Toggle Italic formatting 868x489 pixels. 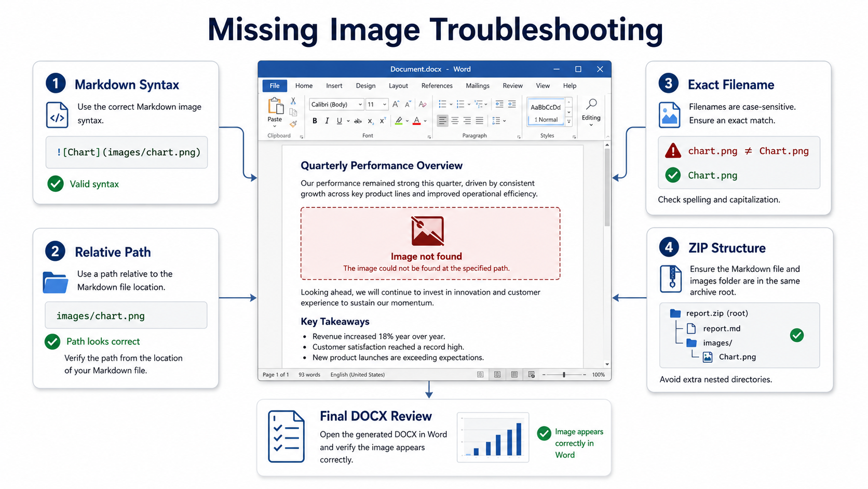(x=327, y=121)
